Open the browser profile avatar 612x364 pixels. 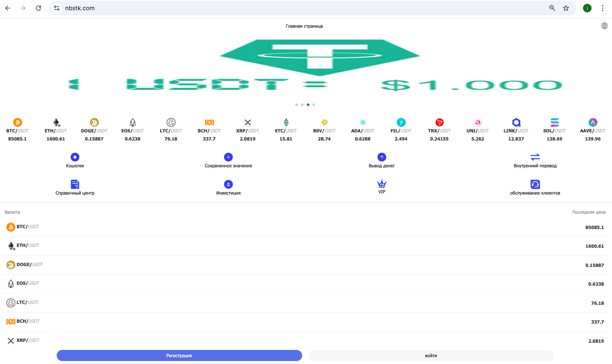587,8
